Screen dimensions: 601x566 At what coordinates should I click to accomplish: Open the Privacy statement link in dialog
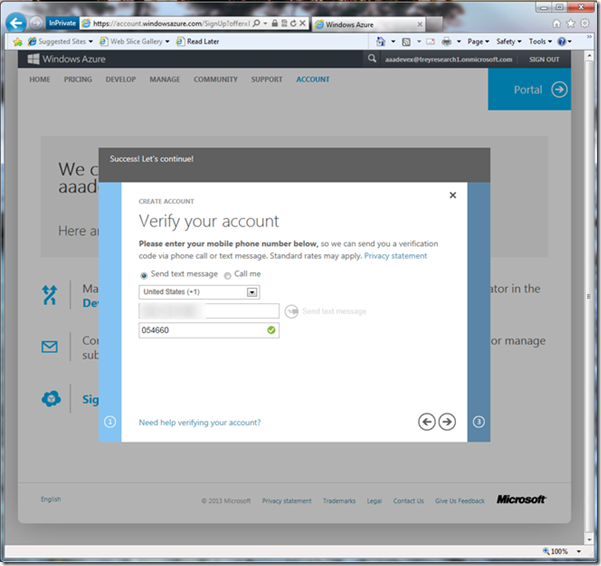(396, 256)
